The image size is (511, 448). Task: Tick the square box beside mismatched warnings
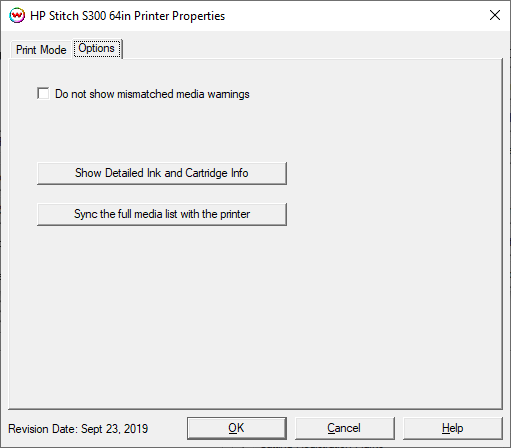coord(43,94)
